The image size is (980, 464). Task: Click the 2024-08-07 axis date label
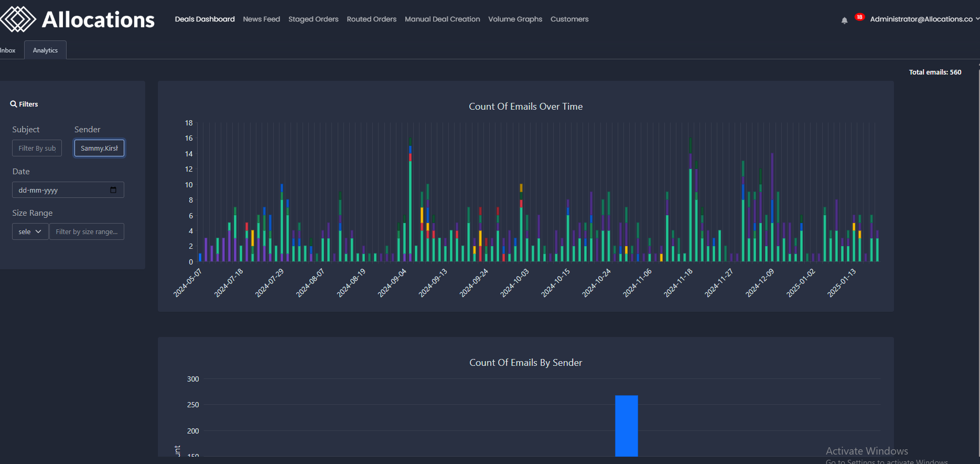[x=310, y=283]
